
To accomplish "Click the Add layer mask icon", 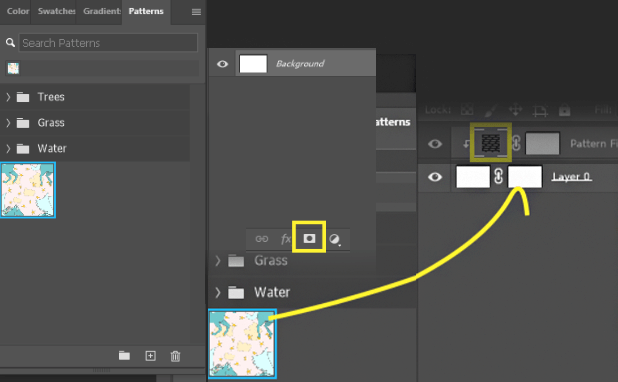I will click(309, 238).
